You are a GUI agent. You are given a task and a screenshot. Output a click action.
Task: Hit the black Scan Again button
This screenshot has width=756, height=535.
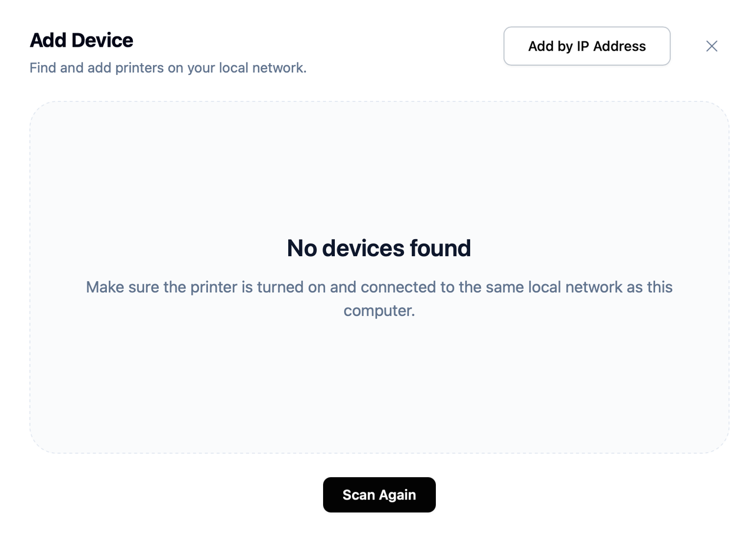click(x=379, y=495)
